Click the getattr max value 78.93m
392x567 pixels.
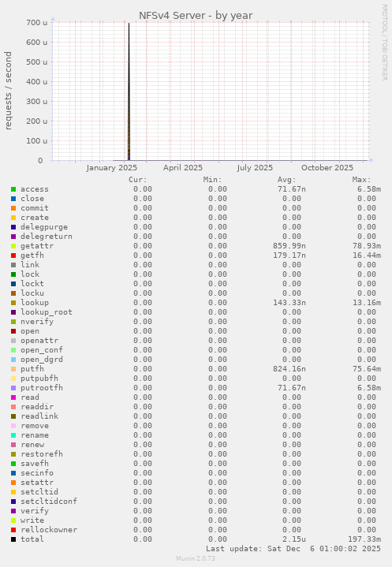tap(367, 246)
